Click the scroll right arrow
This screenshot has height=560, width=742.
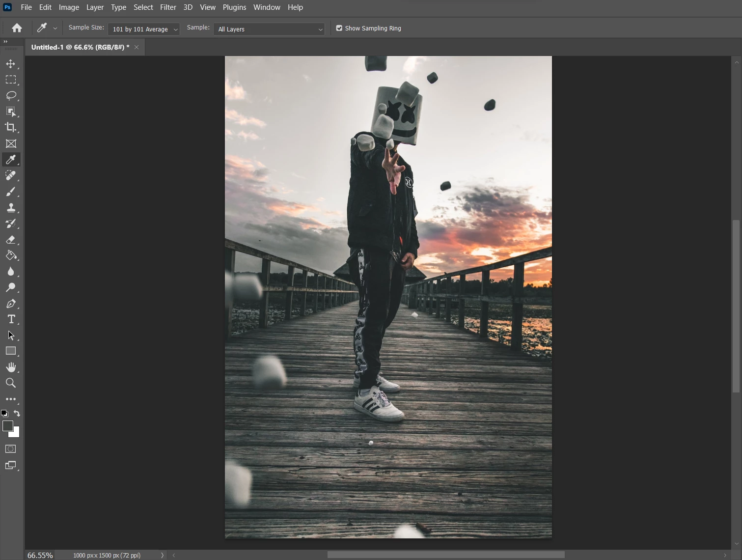tap(725, 555)
